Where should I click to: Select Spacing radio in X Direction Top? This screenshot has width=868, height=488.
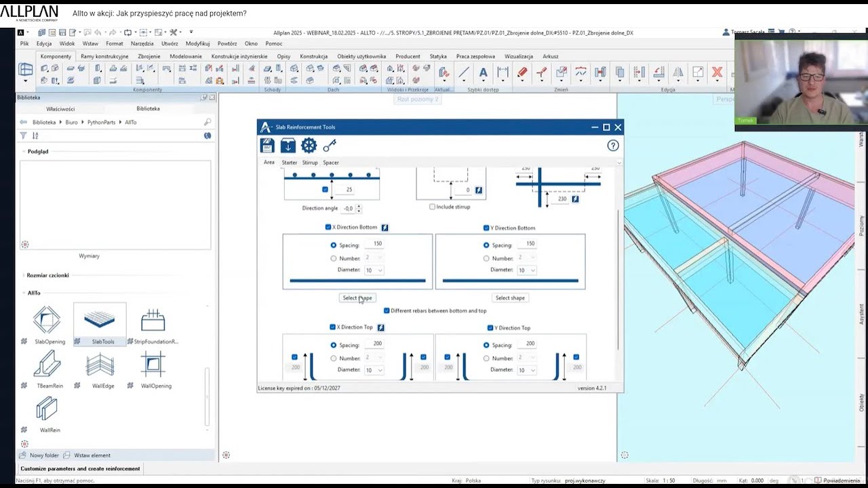tap(334, 344)
